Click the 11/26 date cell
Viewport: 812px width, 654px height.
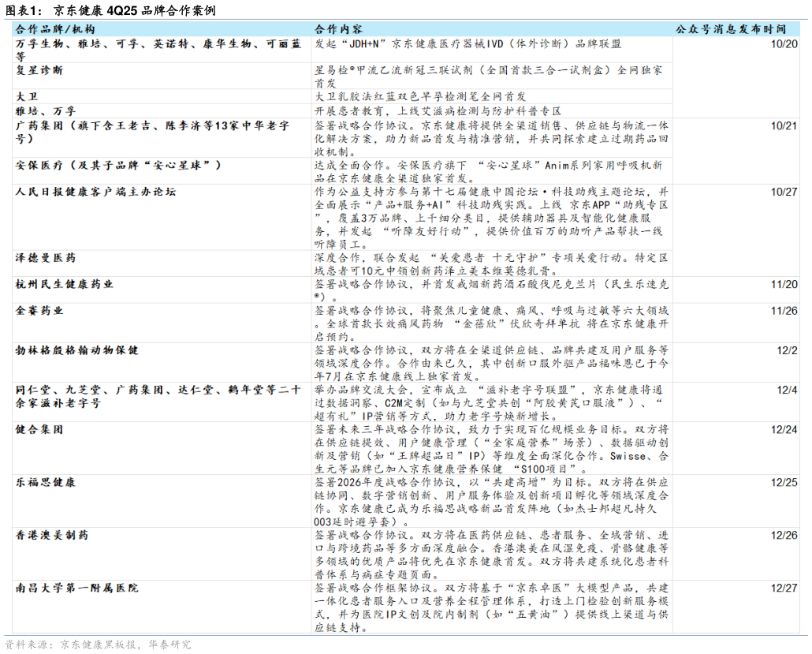click(784, 311)
